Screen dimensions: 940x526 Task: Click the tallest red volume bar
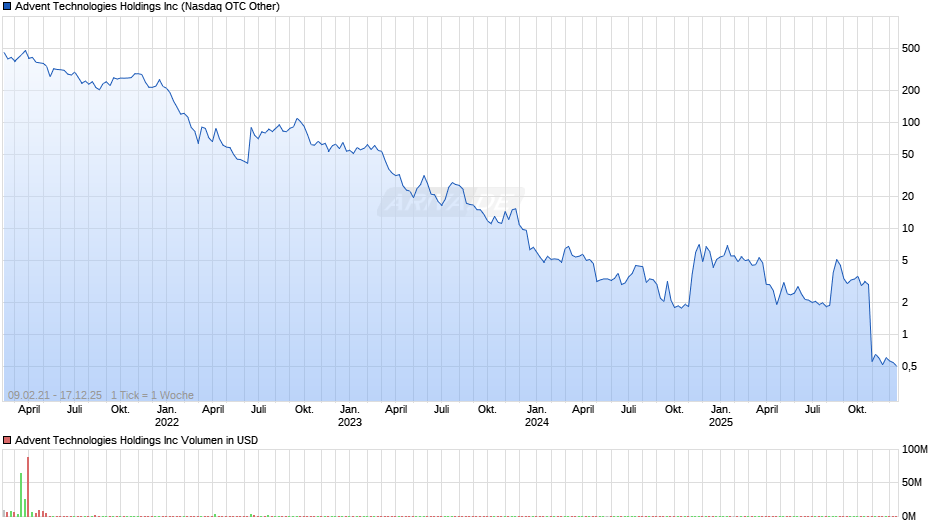[28, 486]
